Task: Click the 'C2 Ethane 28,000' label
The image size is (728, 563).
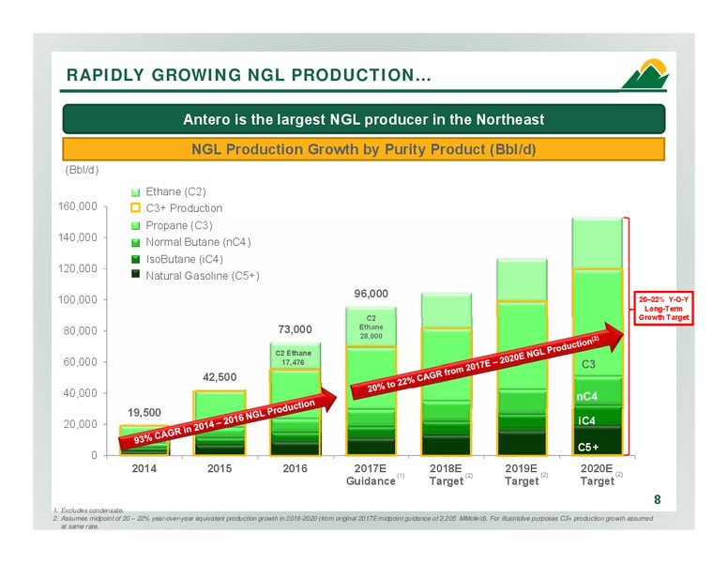Action: click(x=371, y=327)
